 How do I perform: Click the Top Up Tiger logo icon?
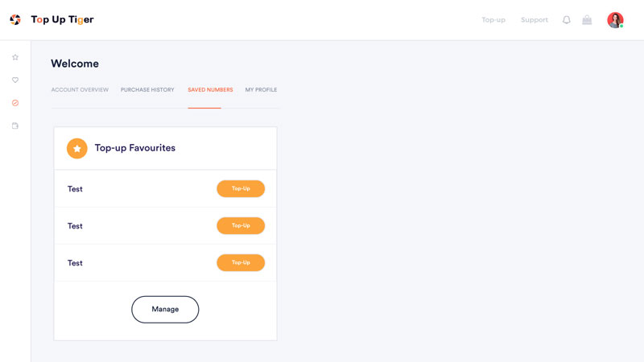coord(15,20)
